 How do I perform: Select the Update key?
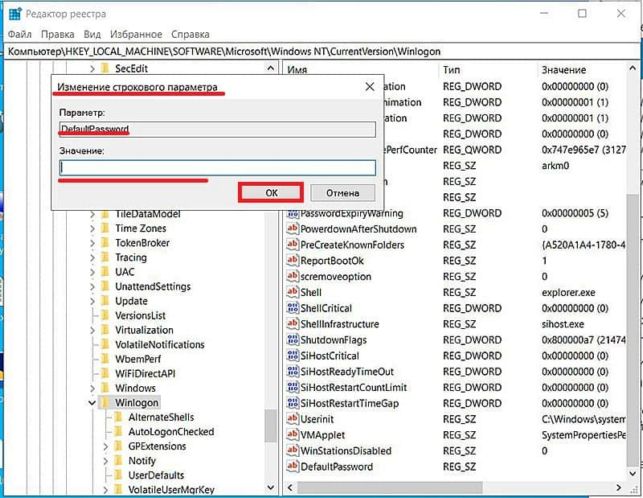pyautogui.click(x=131, y=301)
